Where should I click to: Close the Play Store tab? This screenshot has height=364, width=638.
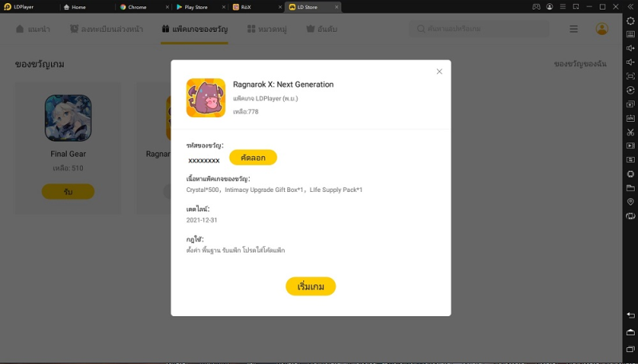pos(224,7)
